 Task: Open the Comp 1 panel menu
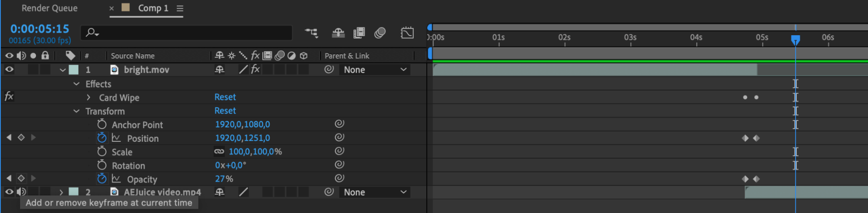tap(180, 8)
